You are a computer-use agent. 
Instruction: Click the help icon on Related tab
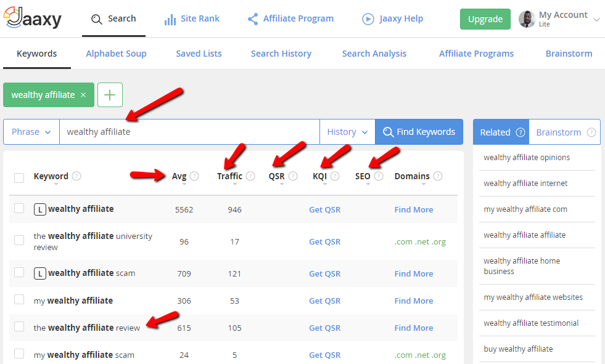coord(521,132)
